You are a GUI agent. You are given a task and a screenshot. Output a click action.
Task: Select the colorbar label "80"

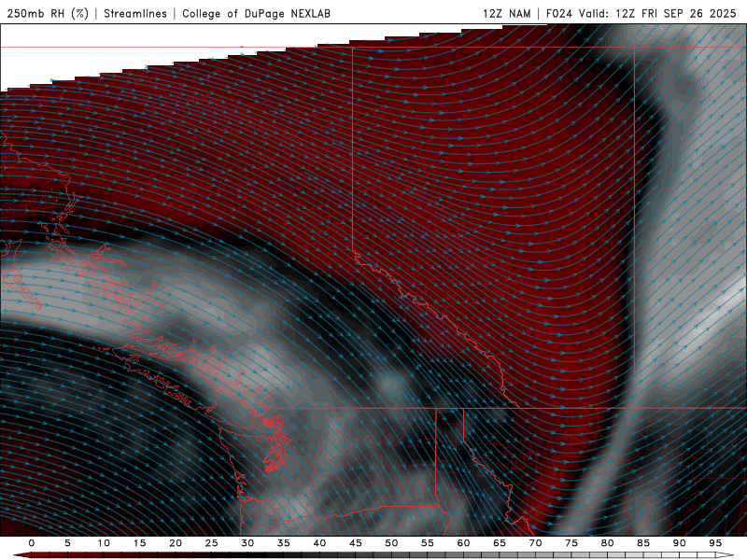click(x=608, y=543)
